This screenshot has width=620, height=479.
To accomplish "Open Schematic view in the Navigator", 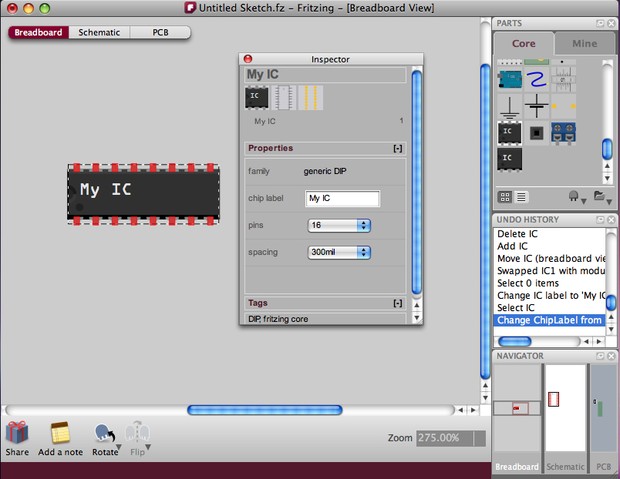I will point(565,467).
